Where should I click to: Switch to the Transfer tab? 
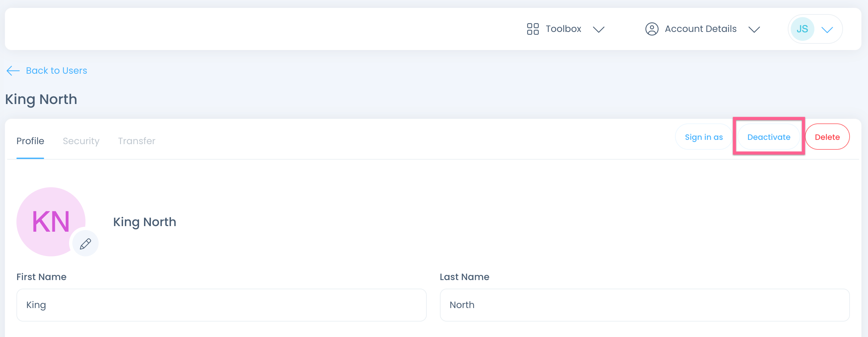(x=136, y=141)
